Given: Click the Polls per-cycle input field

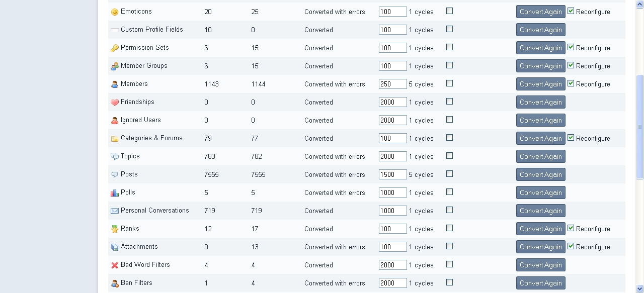Looking at the screenshot, I should click(x=392, y=192).
